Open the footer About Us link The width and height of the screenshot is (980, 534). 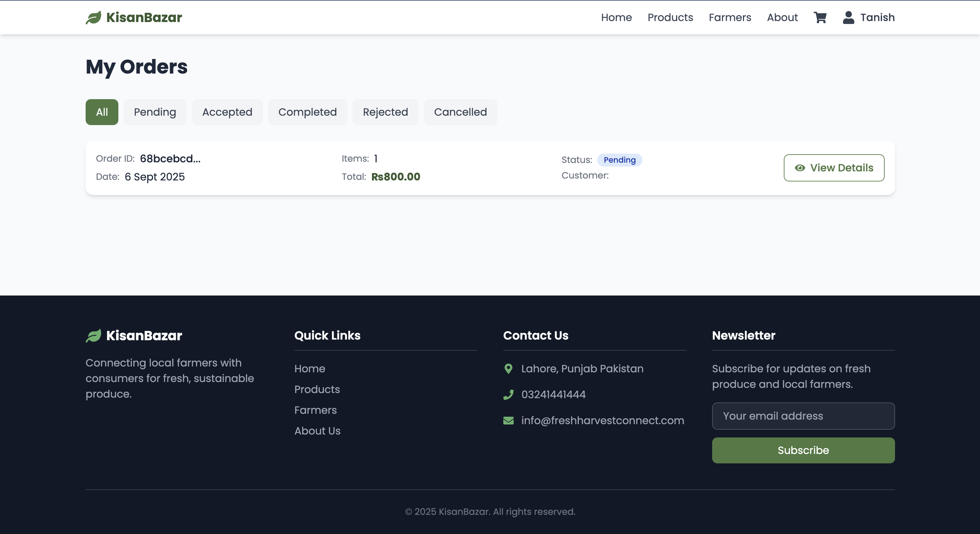point(317,431)
